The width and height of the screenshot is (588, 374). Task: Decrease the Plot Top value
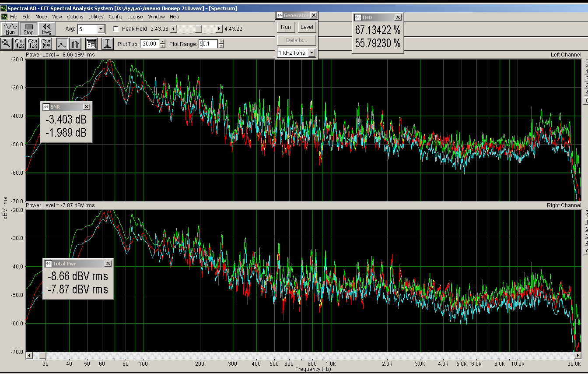pos(163,46)
